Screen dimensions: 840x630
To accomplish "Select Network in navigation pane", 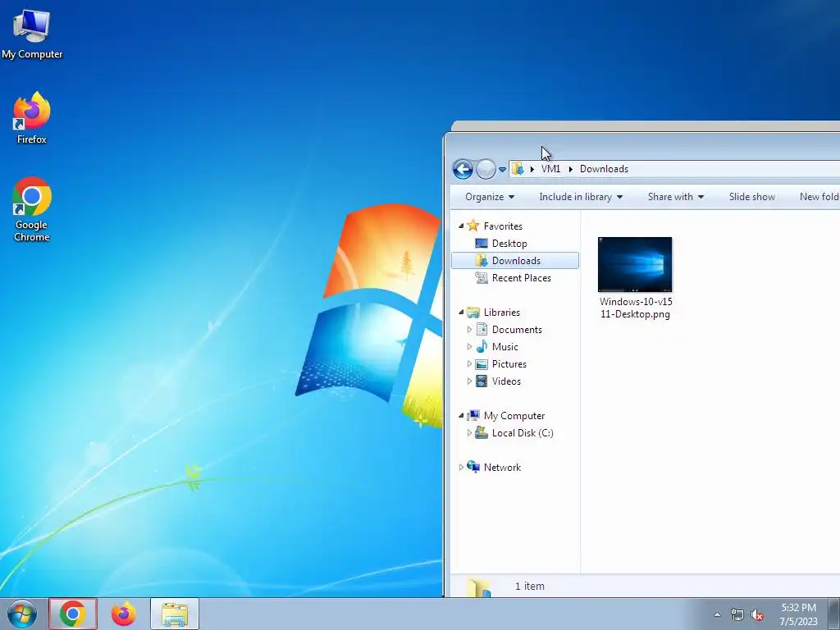I will coord(502,467).
